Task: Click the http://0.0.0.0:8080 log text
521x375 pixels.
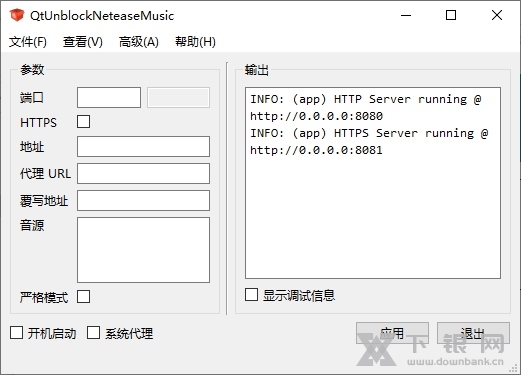Action: click(x=316, y=116)
